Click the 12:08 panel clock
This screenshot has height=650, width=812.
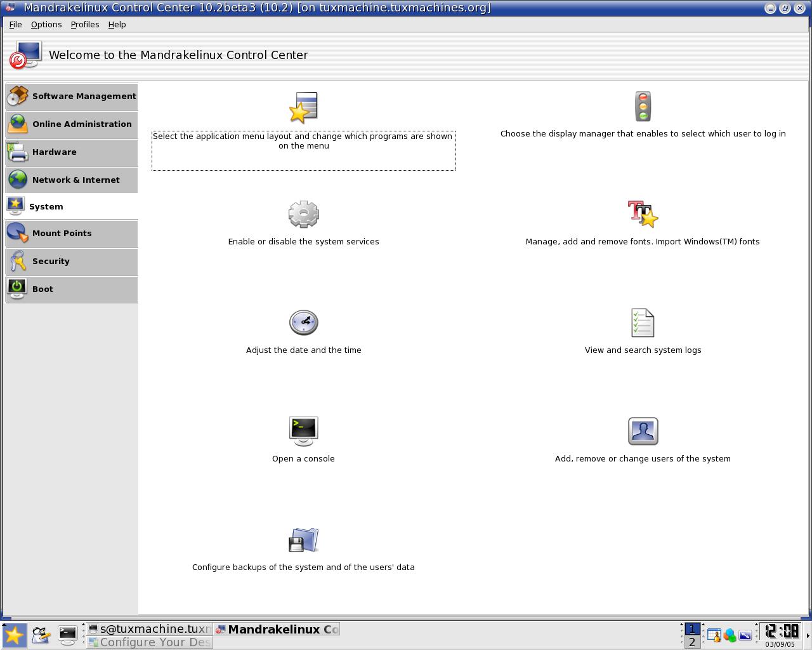(781, 631)
